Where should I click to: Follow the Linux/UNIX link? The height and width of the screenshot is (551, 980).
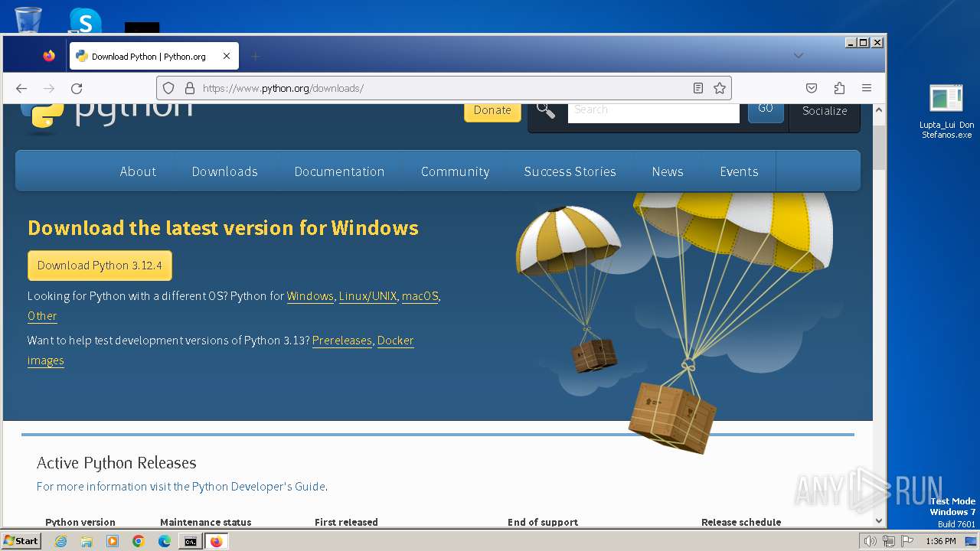367,296
